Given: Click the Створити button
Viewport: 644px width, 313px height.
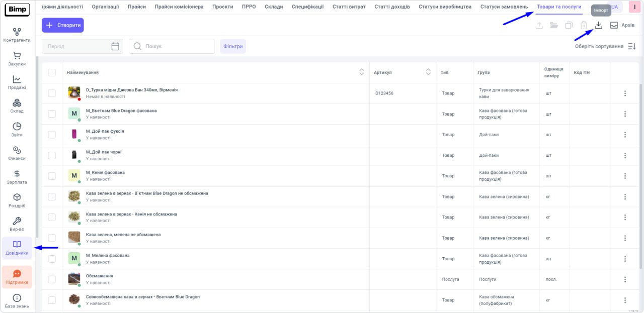Looking at the screenshot, I should point(63,25).
